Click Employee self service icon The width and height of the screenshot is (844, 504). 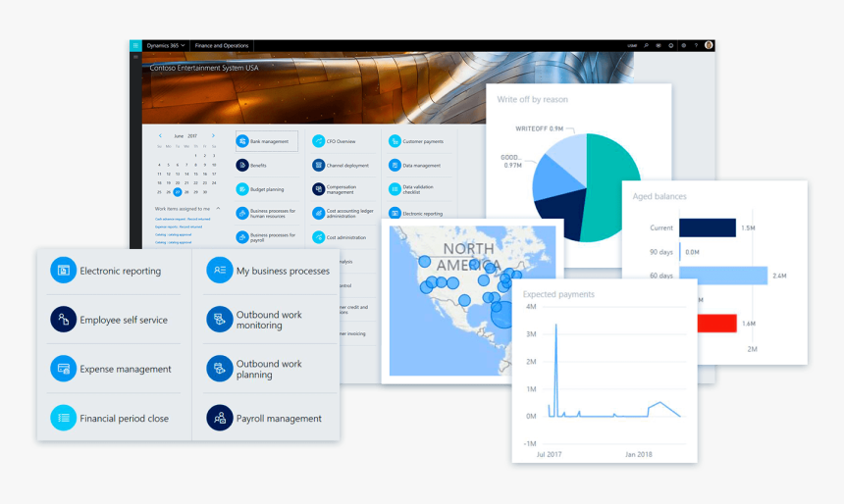[x=64, y=320]
